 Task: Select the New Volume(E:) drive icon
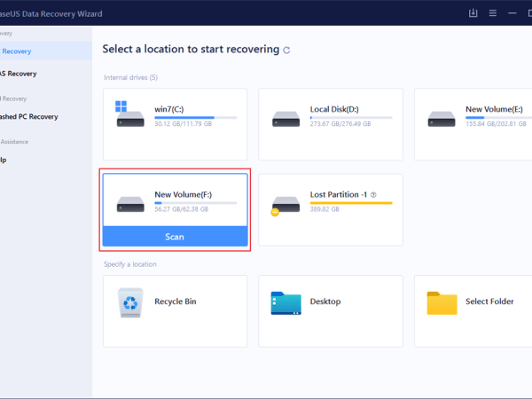coord(441,119)
